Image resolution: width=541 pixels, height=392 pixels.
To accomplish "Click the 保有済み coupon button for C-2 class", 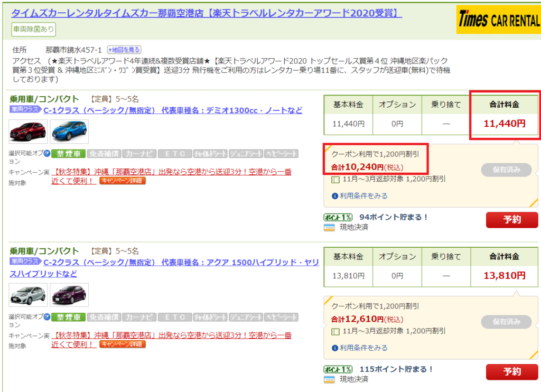I will 506,322.
